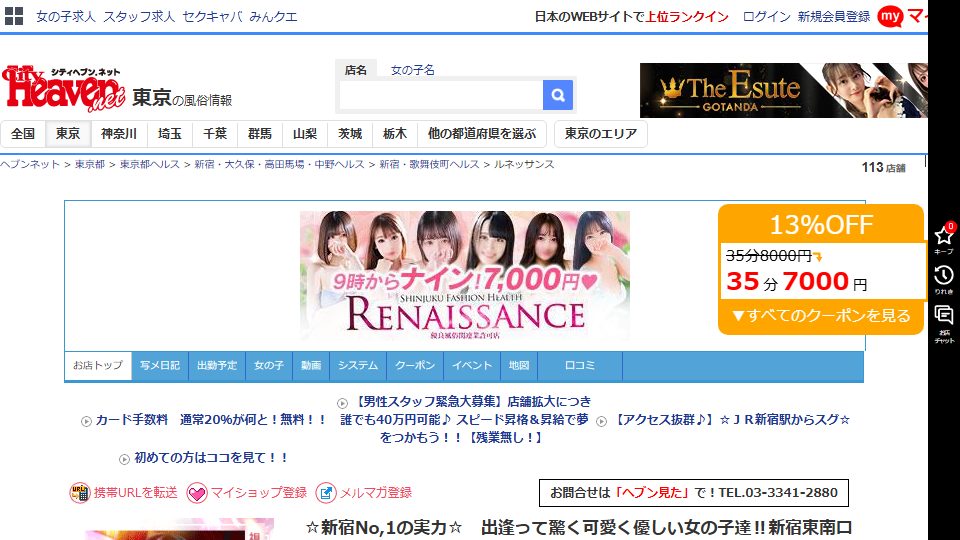960x540 pixels.
Task: Open 他の都道府県を選ぶ selector
Action: pos(482,134)
